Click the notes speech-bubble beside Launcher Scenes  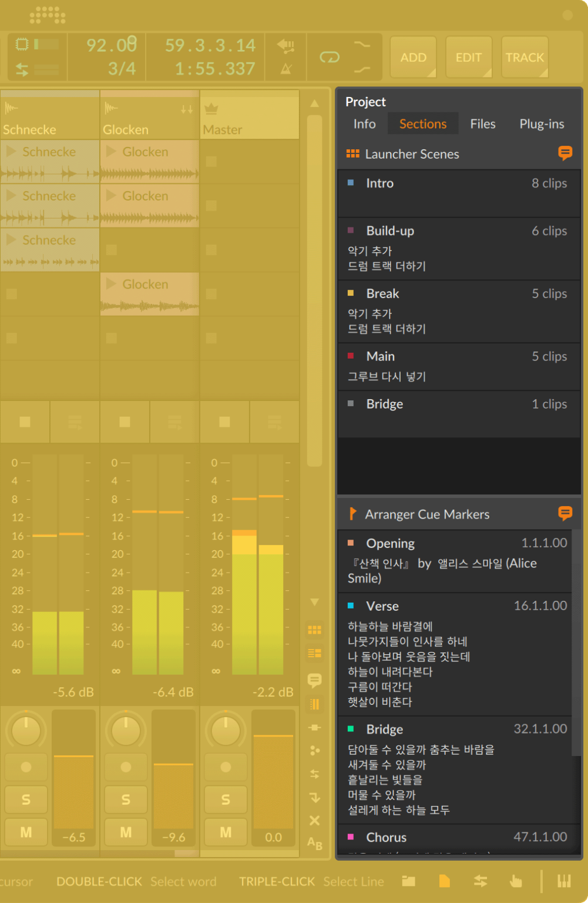pos(565,153)
